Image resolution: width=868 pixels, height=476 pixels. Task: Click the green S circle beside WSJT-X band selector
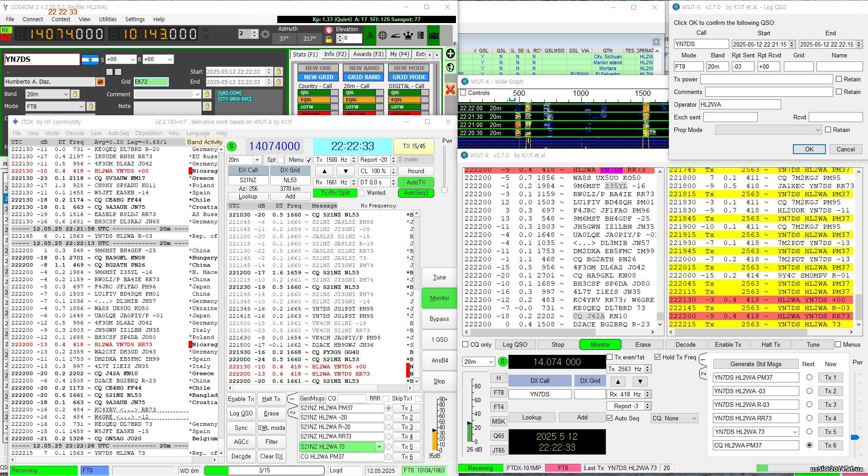[x=503, y=362]
